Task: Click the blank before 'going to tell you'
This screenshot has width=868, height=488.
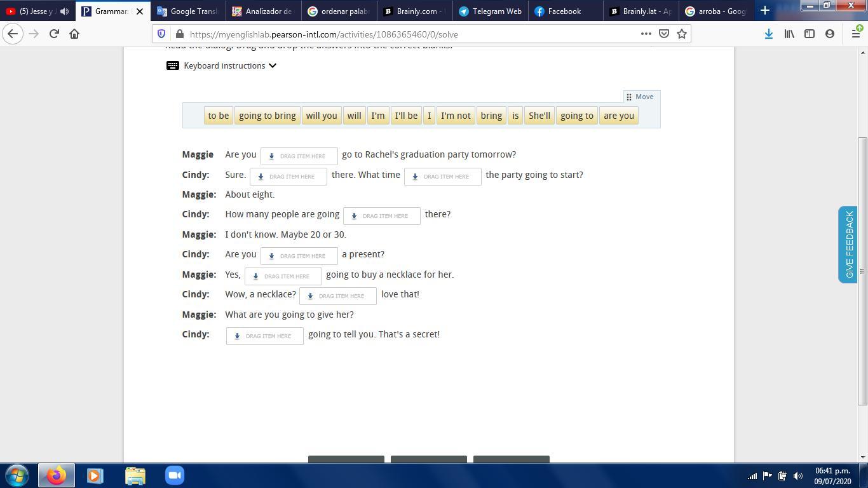Action: coord(265,335)
